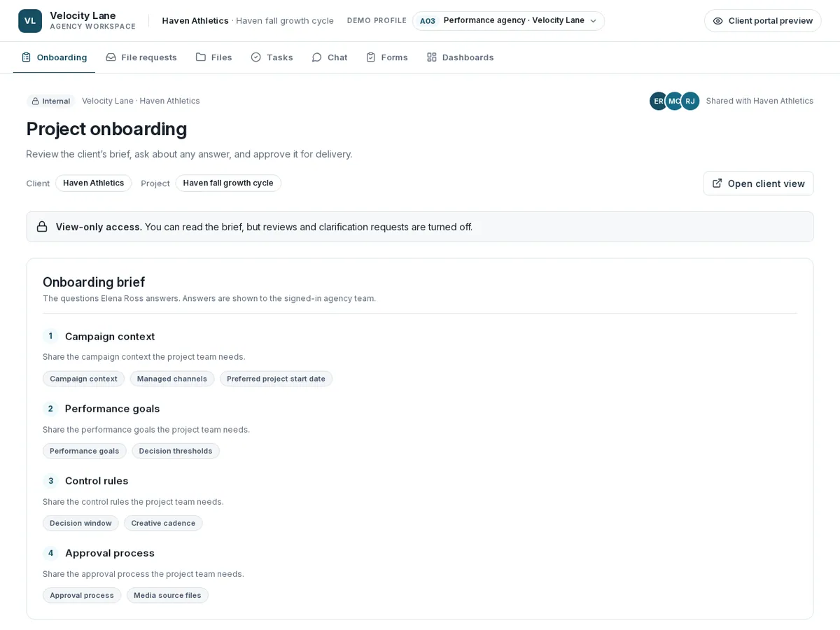Click the section number 3 badge

50,481
